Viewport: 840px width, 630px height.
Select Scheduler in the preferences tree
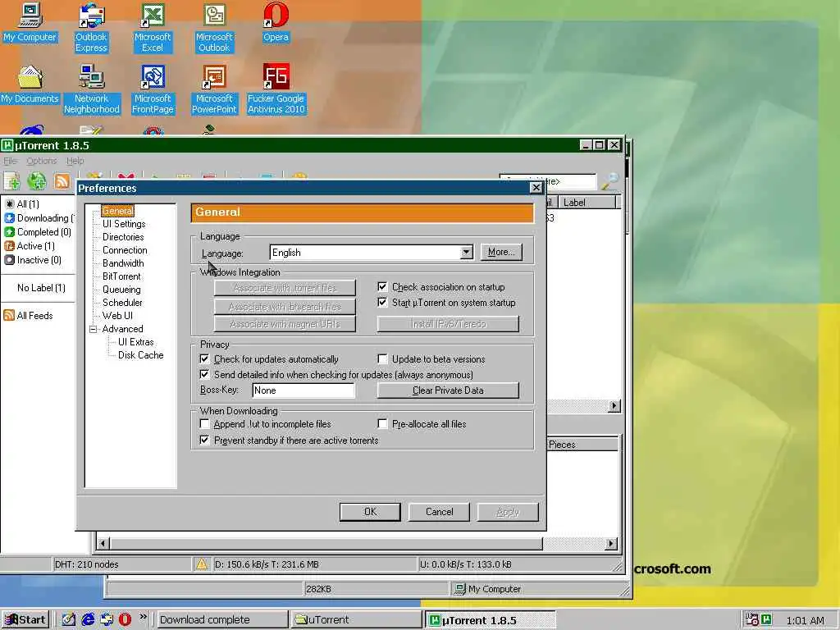pyautogui.click(x=123, y=303)
